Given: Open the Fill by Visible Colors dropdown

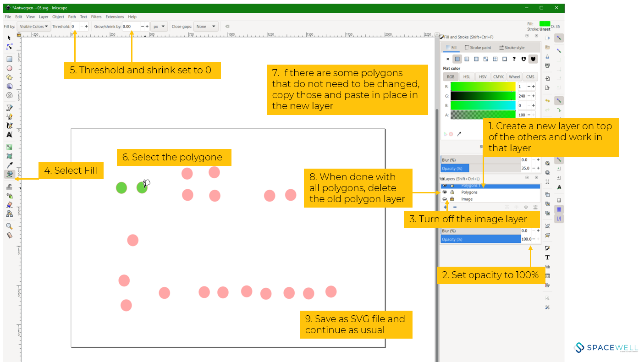Looking at the screenshot, I should pyautogui.click(x=34, y=27).
